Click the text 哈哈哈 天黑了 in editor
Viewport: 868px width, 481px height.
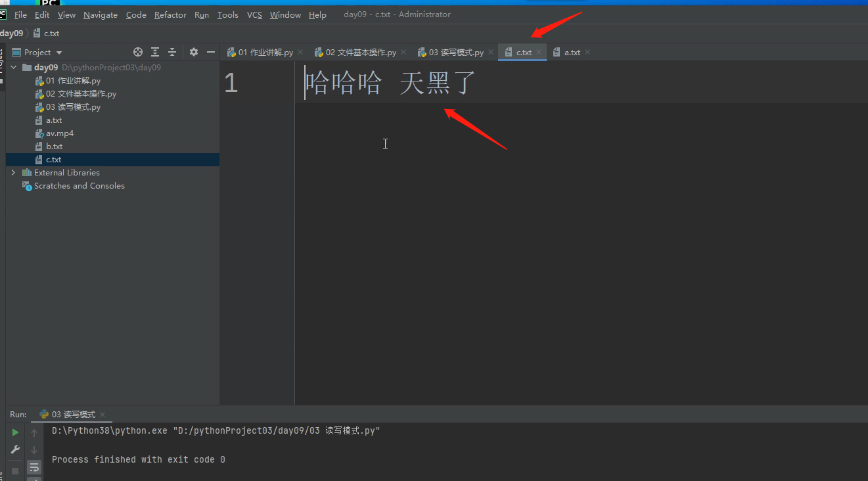[390, 83]
